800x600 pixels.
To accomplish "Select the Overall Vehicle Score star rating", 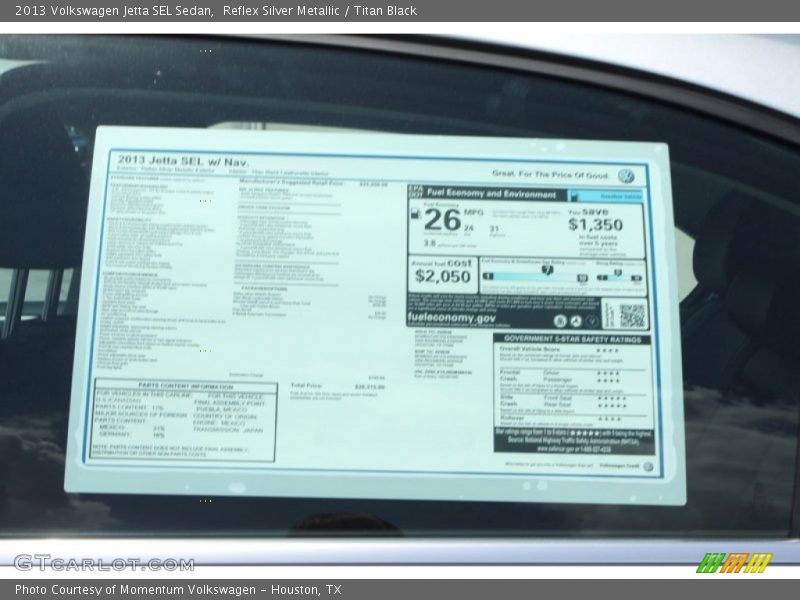I will pos(607,350).
